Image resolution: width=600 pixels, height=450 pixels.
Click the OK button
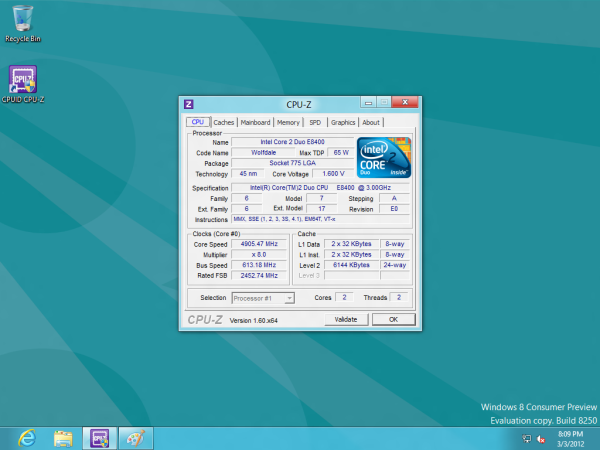393,320
